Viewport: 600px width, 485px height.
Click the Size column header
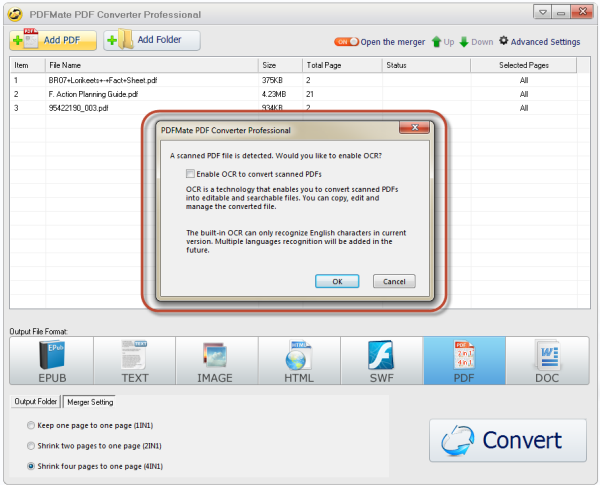[x=280, y=65]
